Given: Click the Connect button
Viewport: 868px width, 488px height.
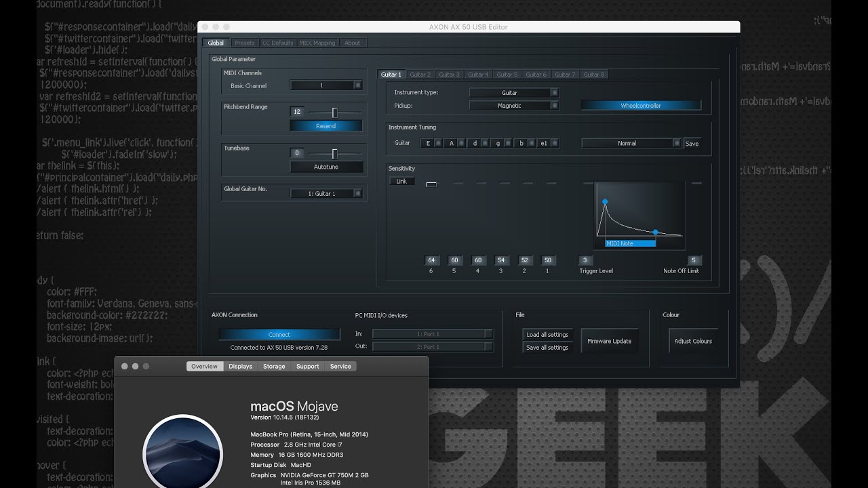Looking at the screenshot, I should tap(279, 335).
